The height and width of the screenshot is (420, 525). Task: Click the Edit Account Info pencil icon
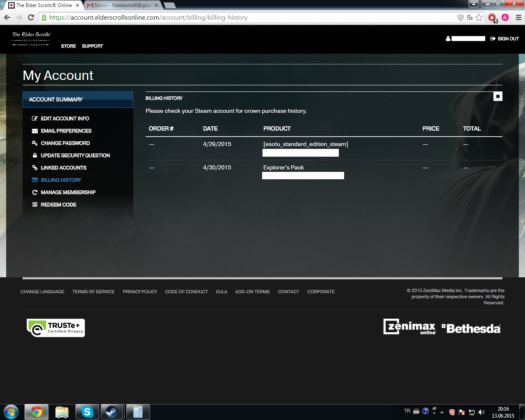coord(35,119)
